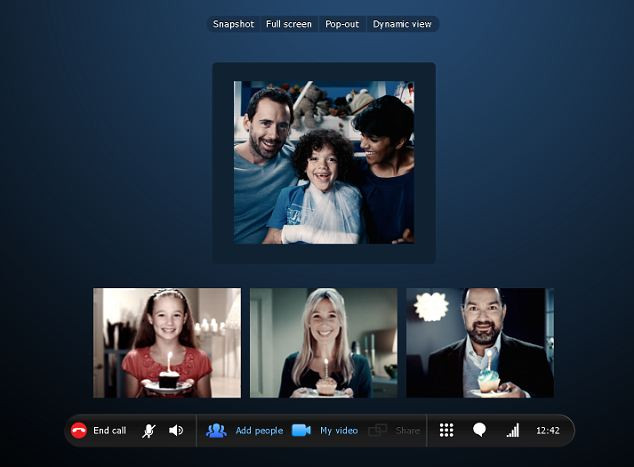
Task: Switch to Full screen mode
Action: click(x=289, y=24)
